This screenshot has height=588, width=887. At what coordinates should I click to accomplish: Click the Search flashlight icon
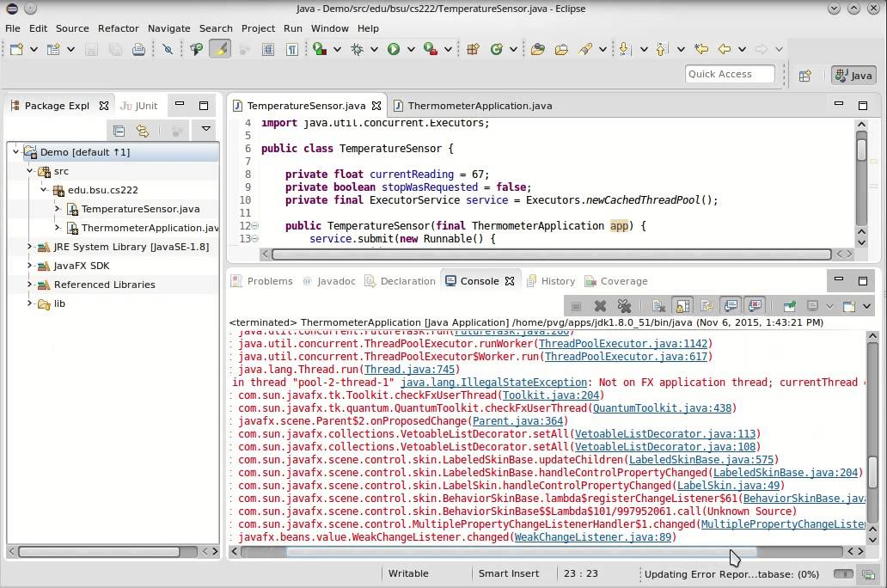(x=585, y=49)
